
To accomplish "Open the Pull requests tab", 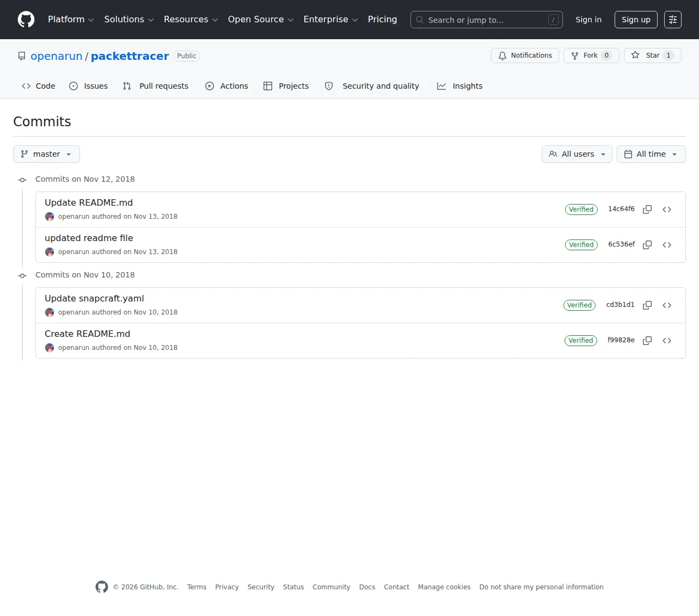I will pos(156,86).
